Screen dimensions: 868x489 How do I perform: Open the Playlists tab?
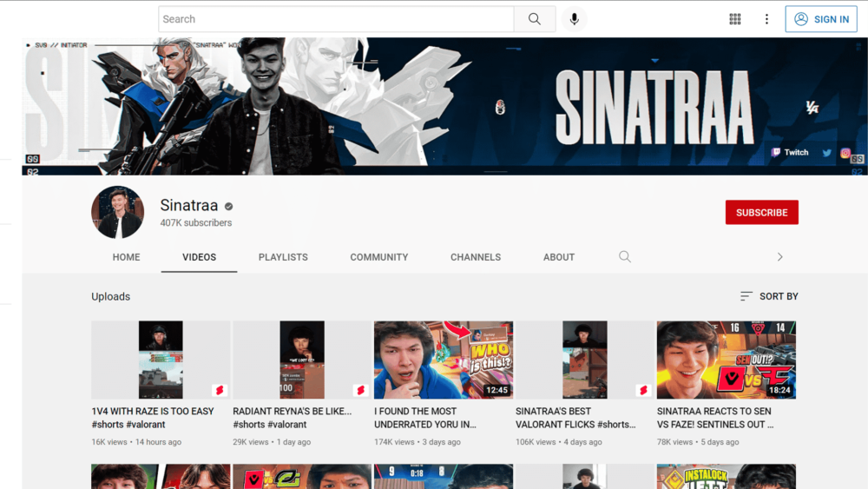point(283,257)
